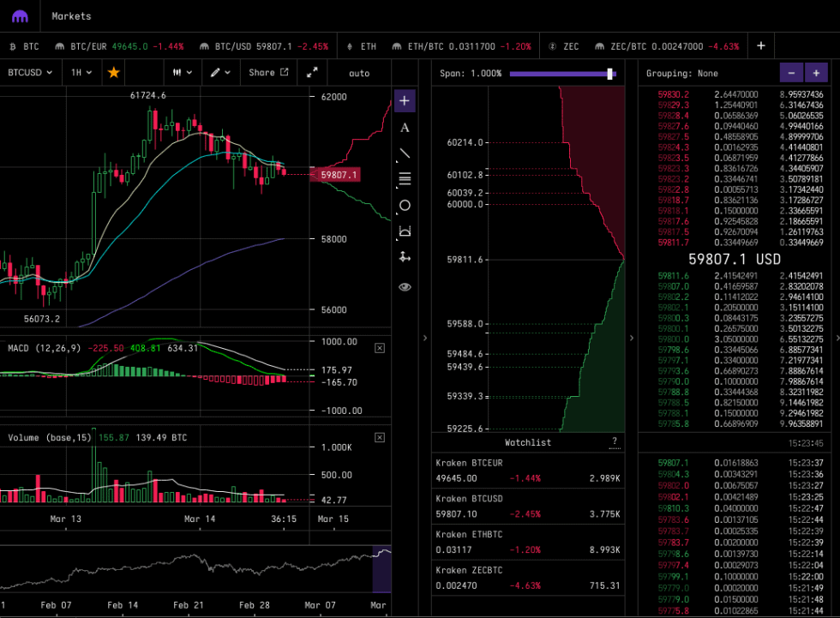The width and height of the screenshot is (840, 618).
Task: Select the trend line drawing tool
Action: tap(405, 153)
